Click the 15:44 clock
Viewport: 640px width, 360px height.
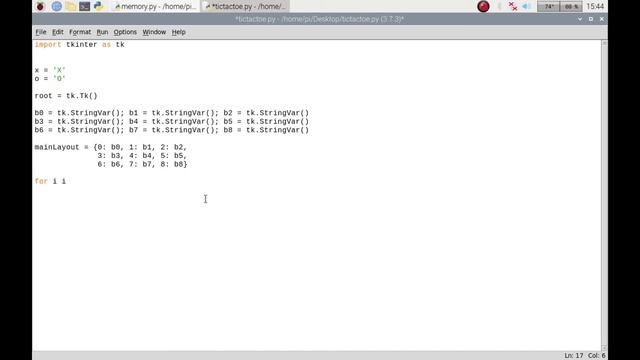[595, 6]
